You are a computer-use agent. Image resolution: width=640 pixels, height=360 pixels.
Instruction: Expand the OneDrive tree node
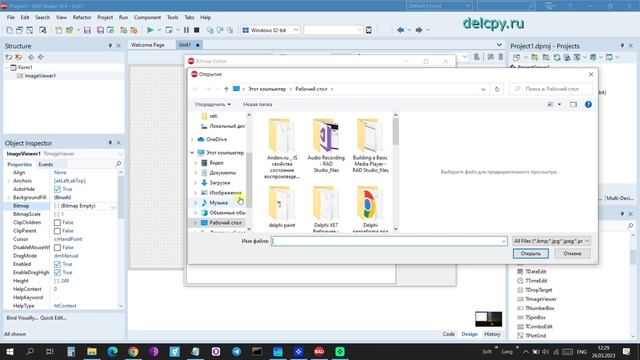pos(192,140)
